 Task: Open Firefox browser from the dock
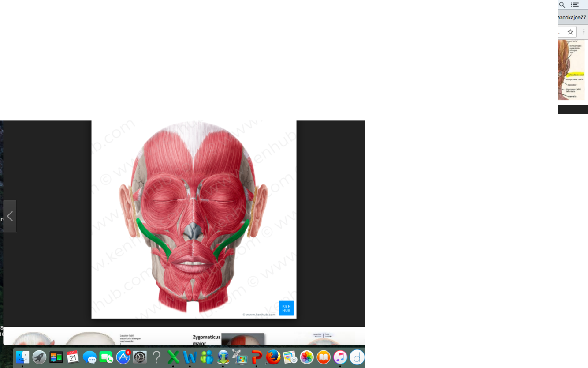tap(273, 357)
